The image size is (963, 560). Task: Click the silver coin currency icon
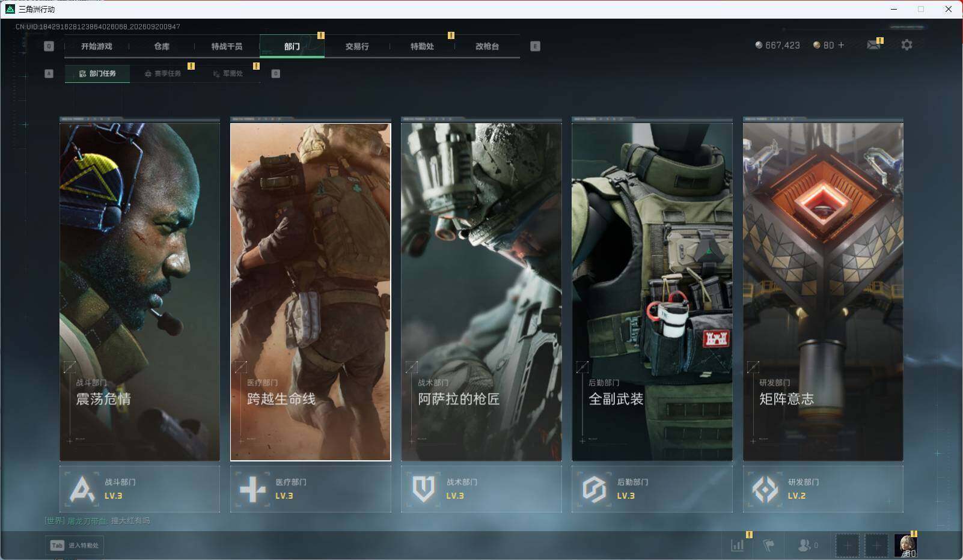pyautogui.click(x=759, y=45)
